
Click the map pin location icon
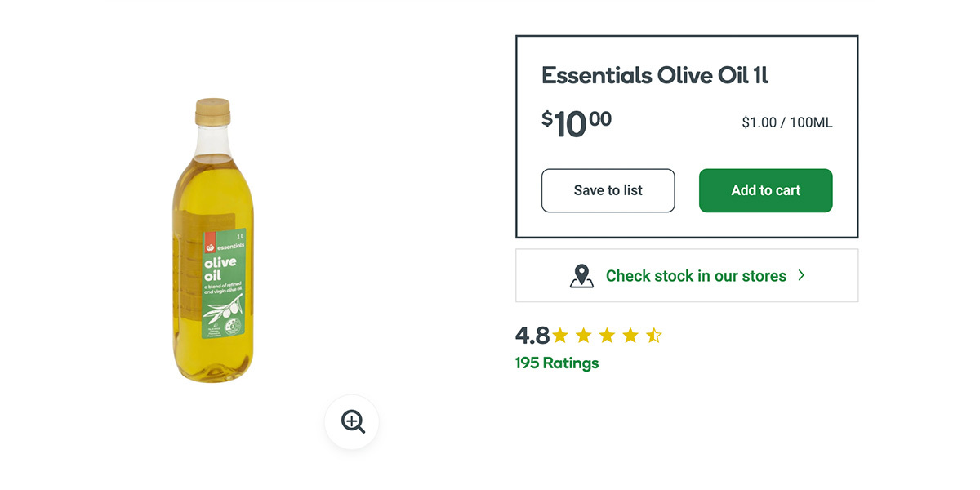click(581, 276)
